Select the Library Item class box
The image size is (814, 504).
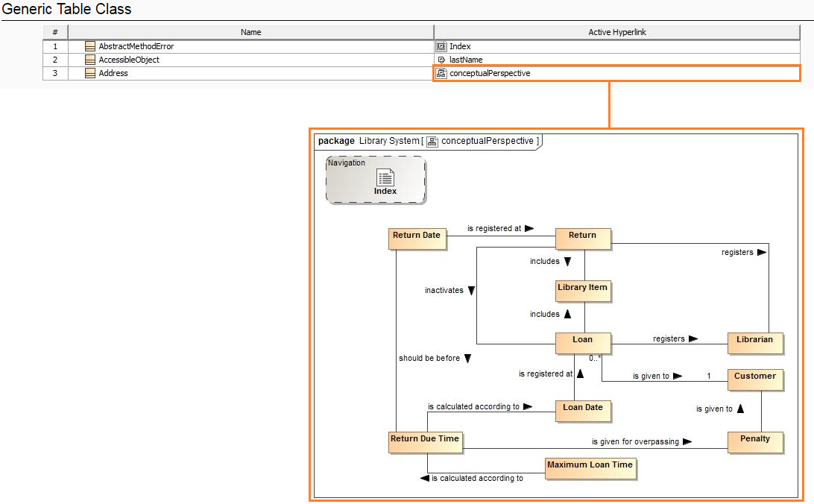coord(582,292)
